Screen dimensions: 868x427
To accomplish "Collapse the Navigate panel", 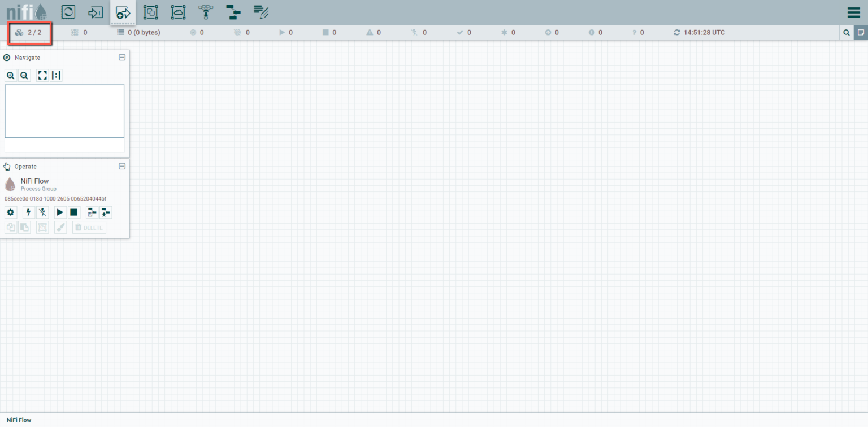I will 122,57.
